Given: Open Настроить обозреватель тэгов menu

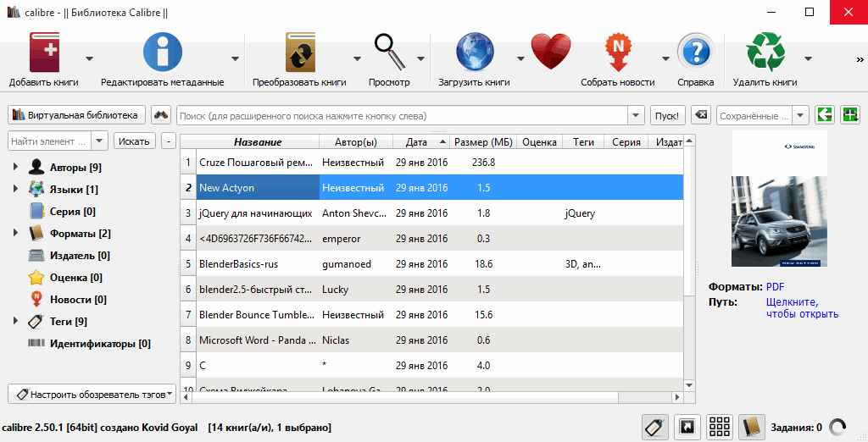Looking at the screenshot, I should point(92,394).
